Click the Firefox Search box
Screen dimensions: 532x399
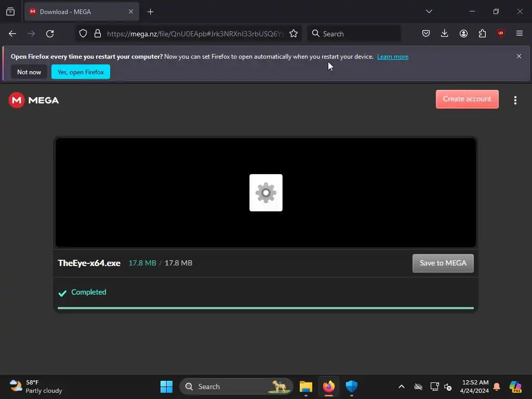coord(354,34)
